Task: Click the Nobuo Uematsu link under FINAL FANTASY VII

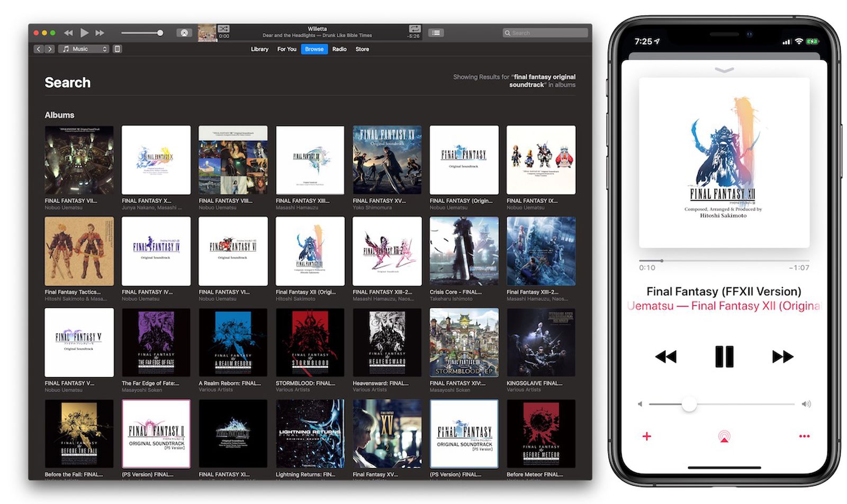Action: tap(64, 208)
